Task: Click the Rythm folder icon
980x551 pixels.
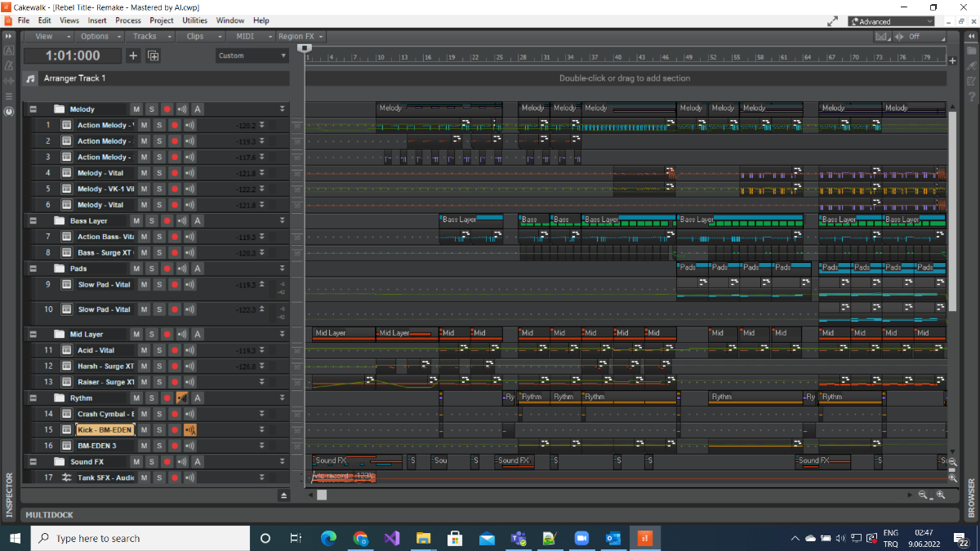Action: tap(59, 398)
